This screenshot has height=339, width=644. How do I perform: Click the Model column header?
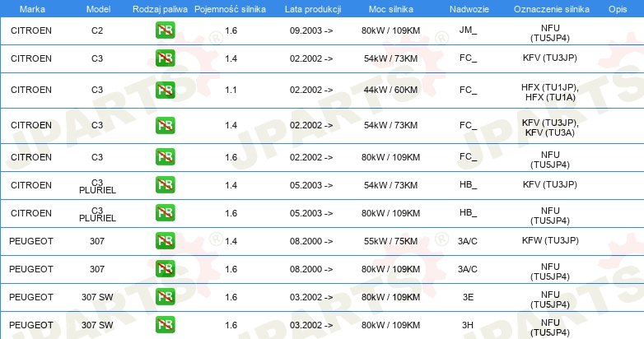pyautogui.click(x=98, y=9)
